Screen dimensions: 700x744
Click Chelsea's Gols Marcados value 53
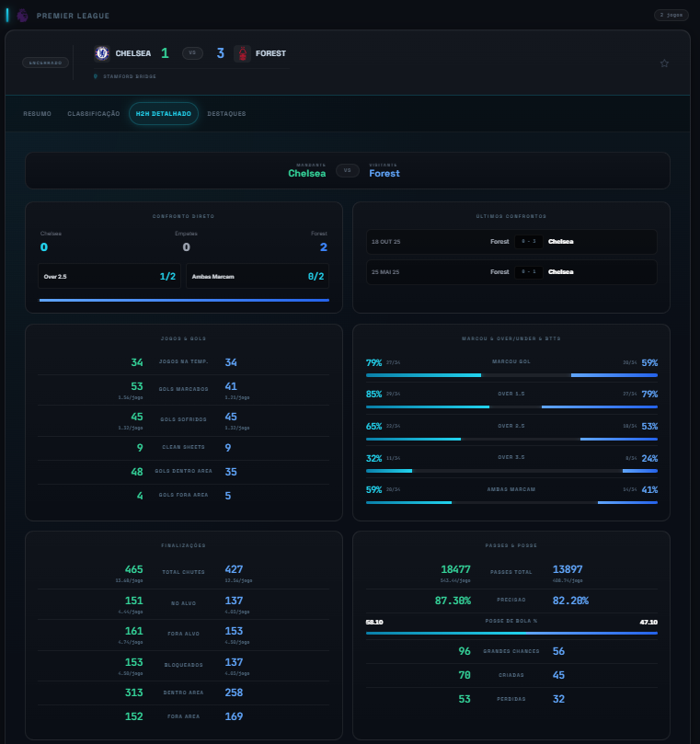point(137,386)
